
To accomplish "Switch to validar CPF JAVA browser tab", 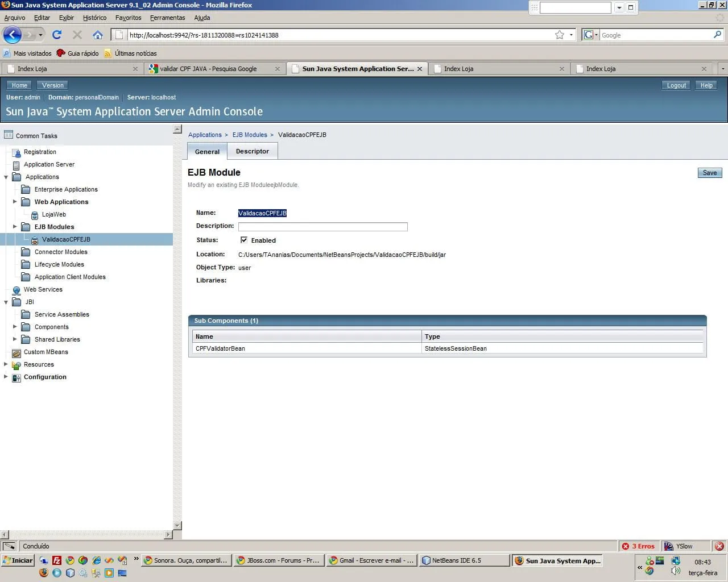I will tap(215, 69).
